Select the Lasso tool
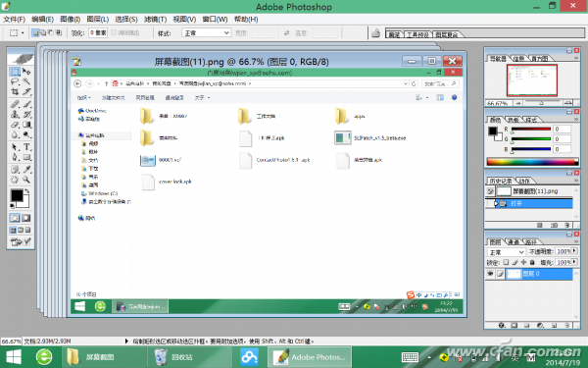The image size is (588, 368). (x=15, y=81)
